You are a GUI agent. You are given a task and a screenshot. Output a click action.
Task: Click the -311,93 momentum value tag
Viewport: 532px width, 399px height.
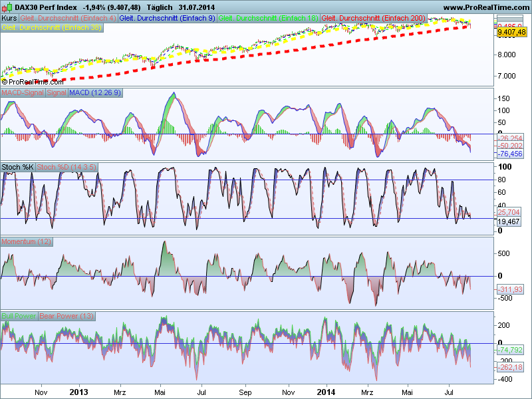point(510,289)
